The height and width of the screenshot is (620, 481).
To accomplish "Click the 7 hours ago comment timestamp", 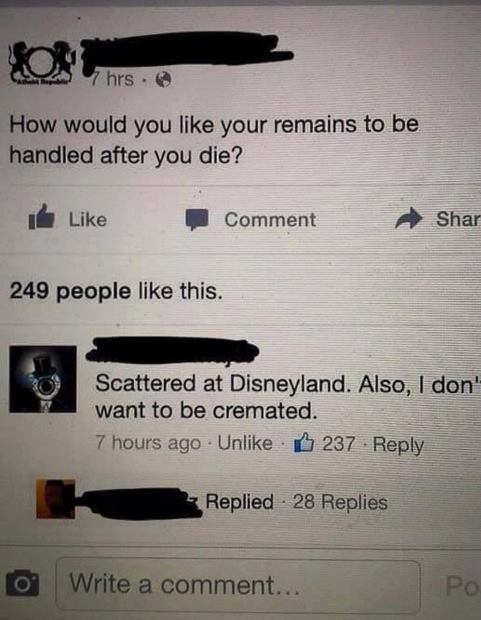I will (x=148, y=443).
